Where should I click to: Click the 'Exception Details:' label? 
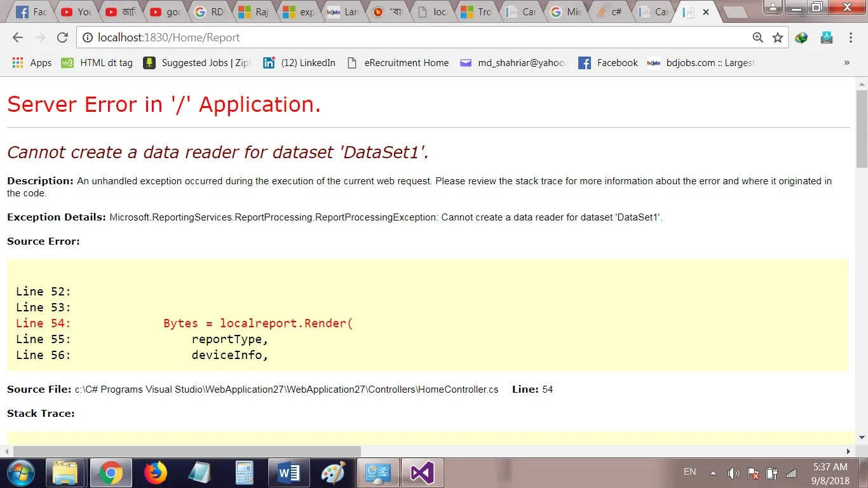[x=57, y=217]
